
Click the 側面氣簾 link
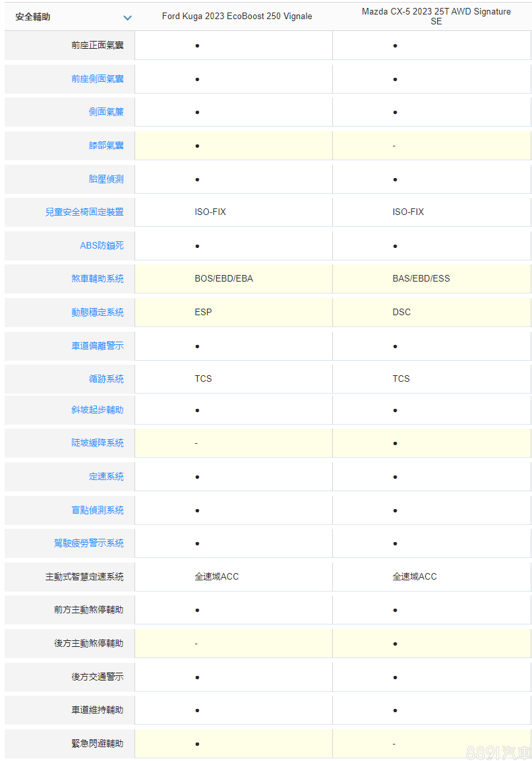[x=106, y=112]
